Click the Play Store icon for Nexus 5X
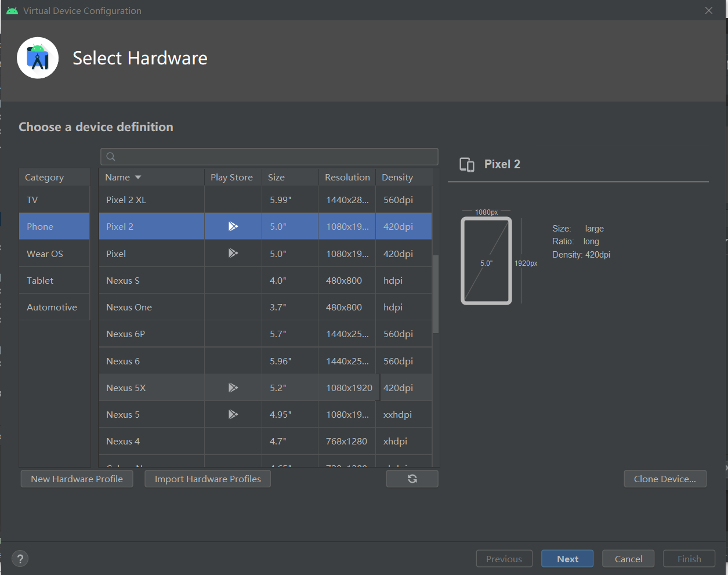Screen dimensions: 728x575 click(233, 388)
